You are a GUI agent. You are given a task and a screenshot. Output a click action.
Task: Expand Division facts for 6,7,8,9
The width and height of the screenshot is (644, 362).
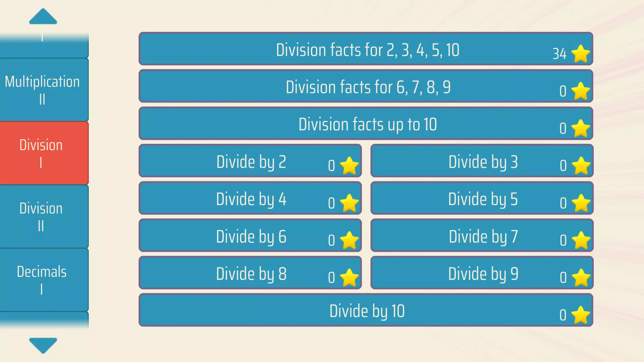coord(366,87)
